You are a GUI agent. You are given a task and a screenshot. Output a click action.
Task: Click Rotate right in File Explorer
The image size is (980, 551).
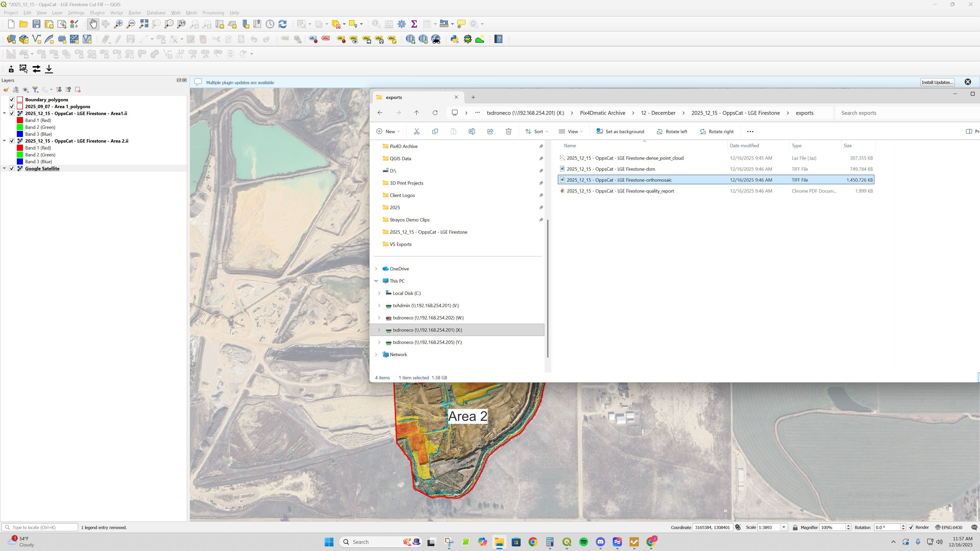coord(717,132)
